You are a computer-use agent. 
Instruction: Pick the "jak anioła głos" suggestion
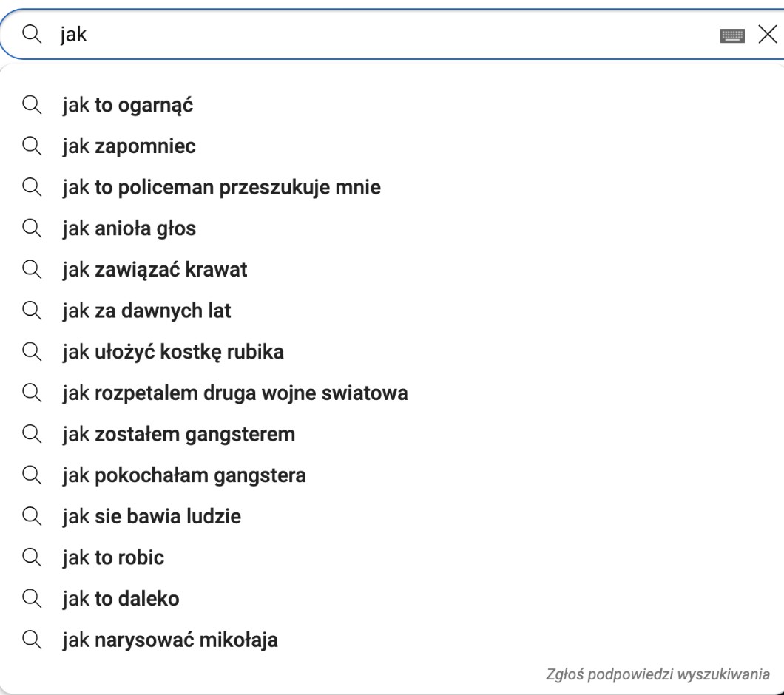click(129, 228)
